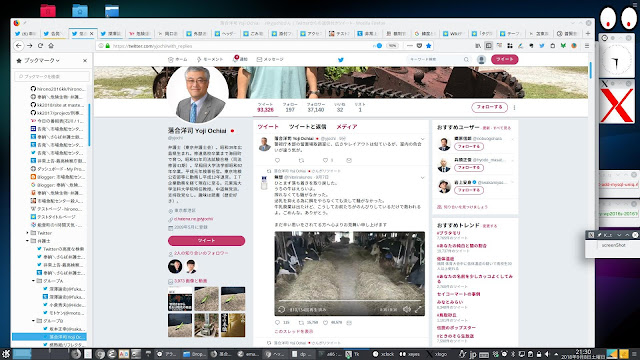Collapse the グループB bookmark folder
The image size is (640, 360).
pos(33,321)
